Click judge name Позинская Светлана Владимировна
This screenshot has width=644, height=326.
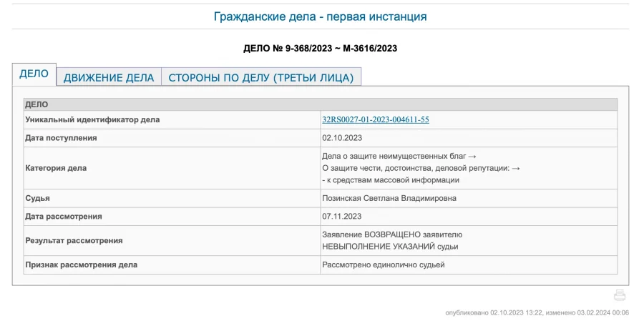[x=389, y=198]
